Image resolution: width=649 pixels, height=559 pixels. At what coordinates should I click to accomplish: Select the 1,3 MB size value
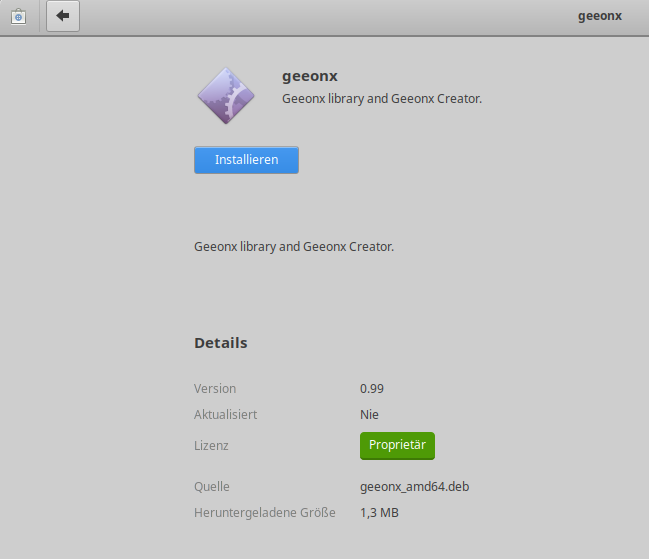point(379,513)
